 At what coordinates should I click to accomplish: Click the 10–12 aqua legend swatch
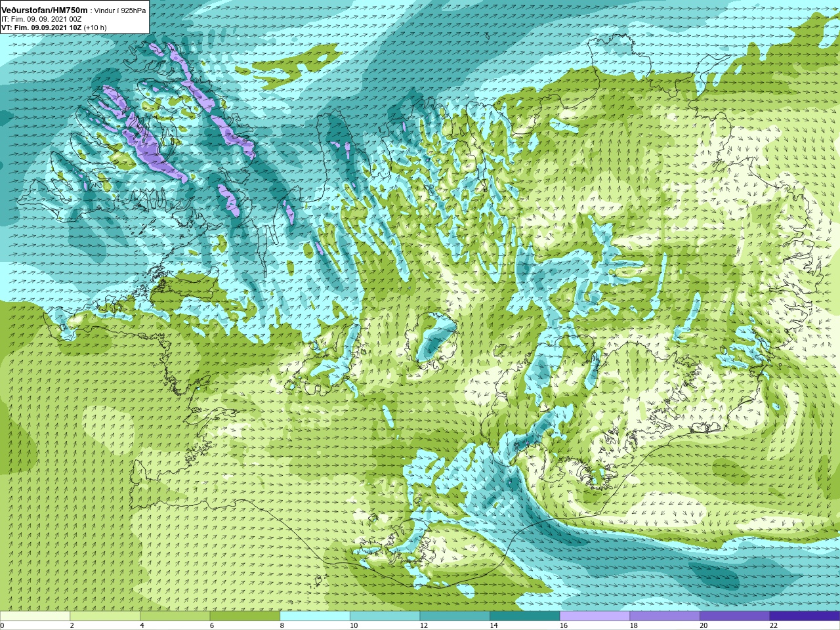click(385, 616)
